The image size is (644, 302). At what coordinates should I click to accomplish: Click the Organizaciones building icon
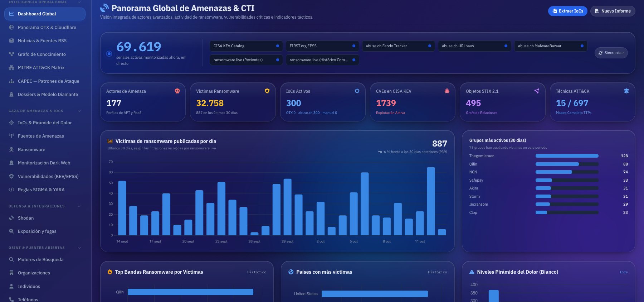coord(11,273)
